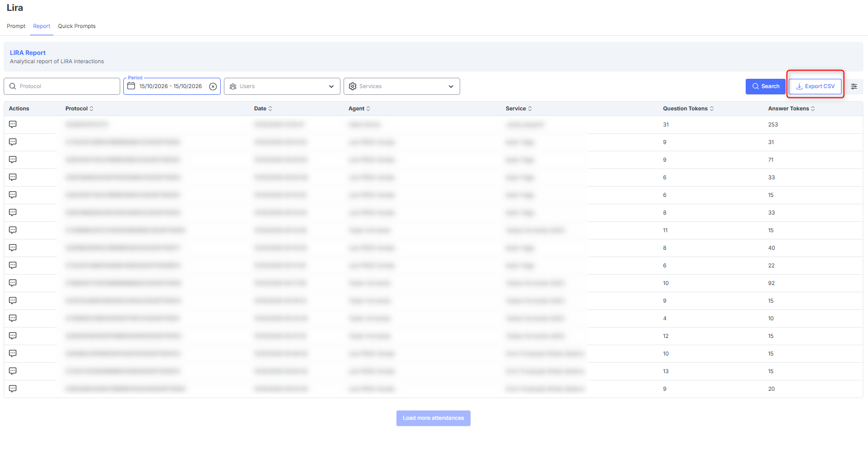Open calendar icon in Period field
Image resolution: width=868 pixels, height=468 pixels.
click(131, 86)
